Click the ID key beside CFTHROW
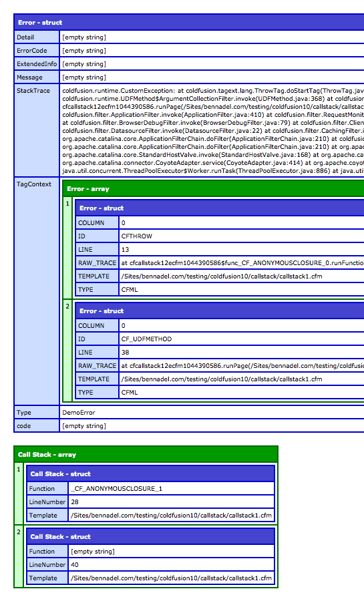The image size is (364, 601). pos(97,236)
